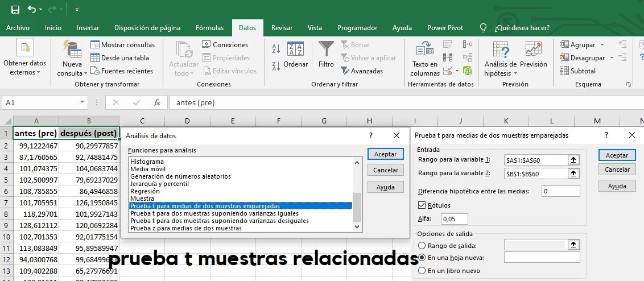This screenshot has height=281, width=644.
Task: Click Subtotal in Esquema group
Action: (x=578, y=71)
